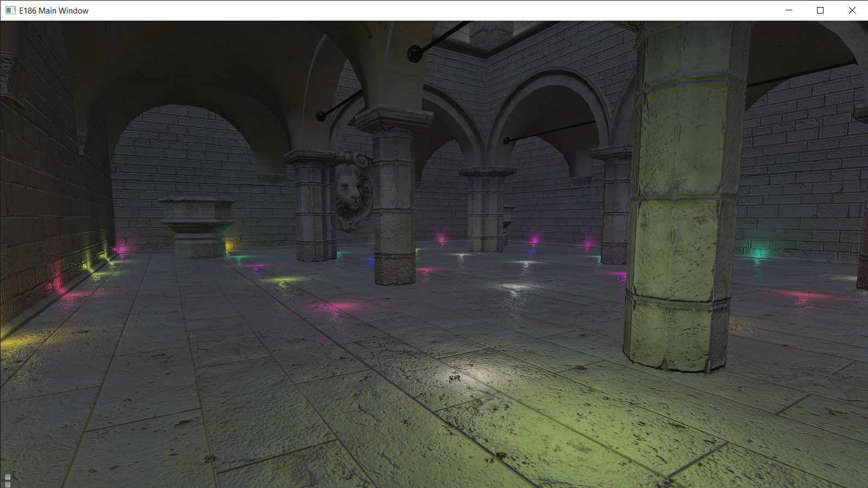Click the gray upward-chevron icon in bottom-left corner
Viewport: 868px width, 488px height.
(x=8, y=485)
